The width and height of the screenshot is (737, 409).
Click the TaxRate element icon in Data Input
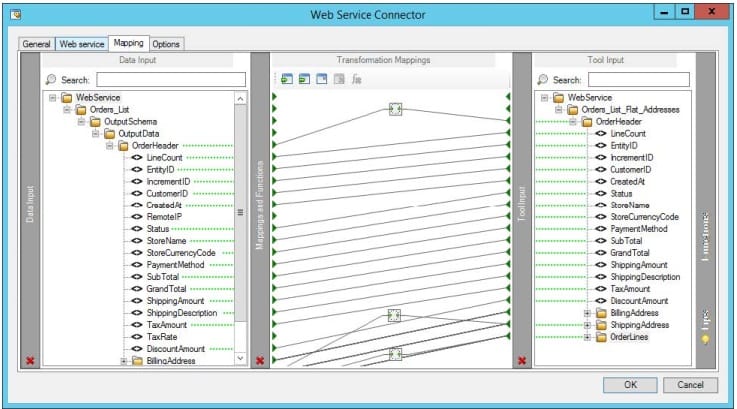tap(137, 337)
